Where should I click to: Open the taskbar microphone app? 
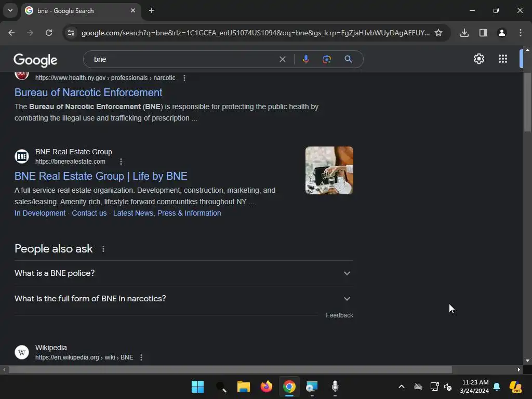pos(335,387)
